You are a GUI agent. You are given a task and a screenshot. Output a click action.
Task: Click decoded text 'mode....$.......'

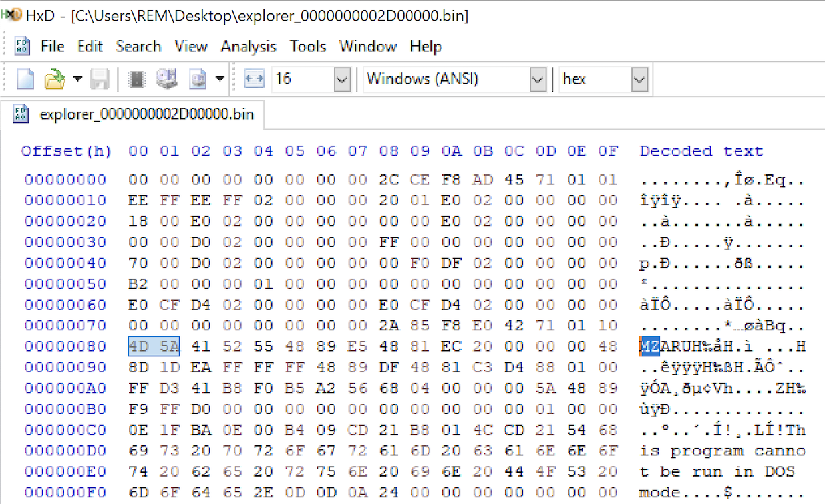723,493
